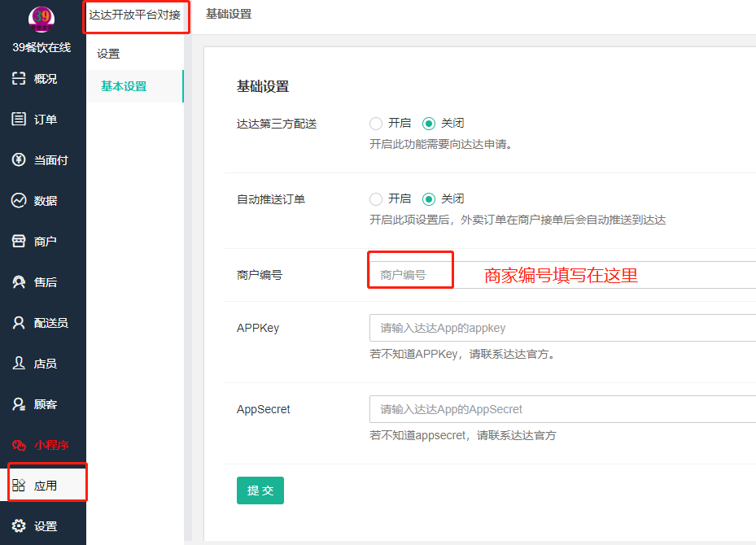Click the green 提交 submit button
This screenshot has width=756, height=545.
click(x=260, y=490)
